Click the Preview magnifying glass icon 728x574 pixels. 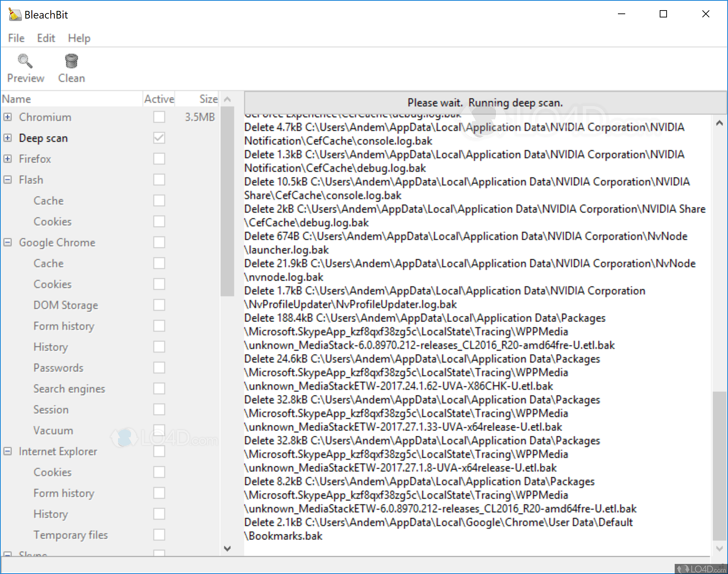pos(25,61)
